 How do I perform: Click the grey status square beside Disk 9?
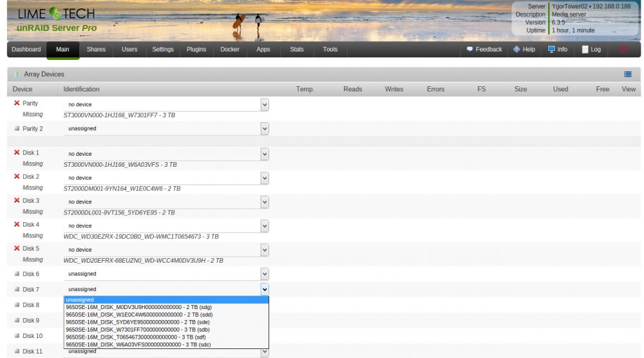(x=17, y=320)
